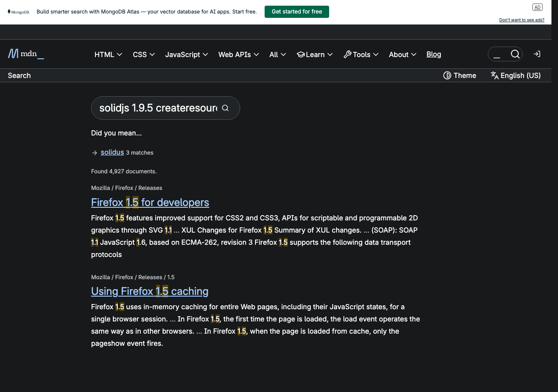Click the AD label button

click(x=537, y=7)
